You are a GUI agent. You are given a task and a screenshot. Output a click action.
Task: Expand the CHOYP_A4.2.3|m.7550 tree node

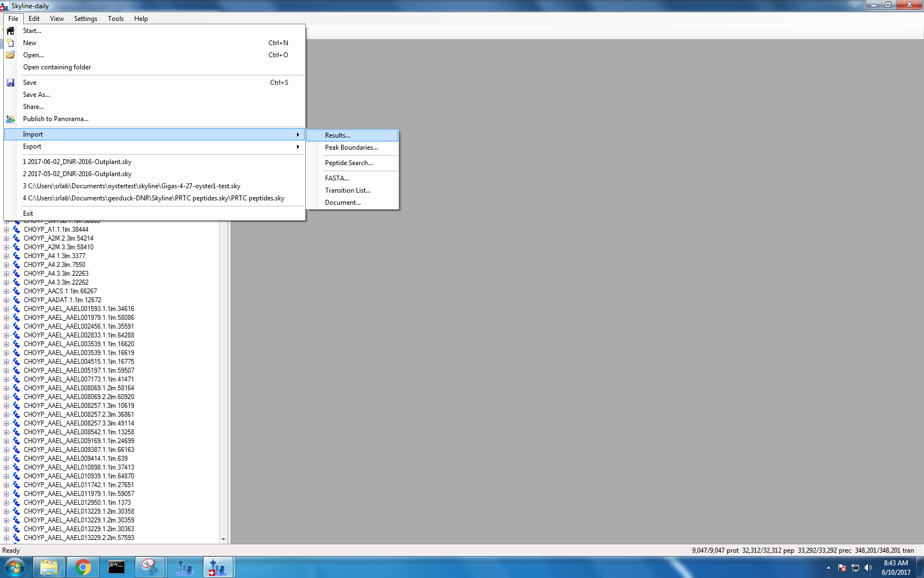point(7,265)
